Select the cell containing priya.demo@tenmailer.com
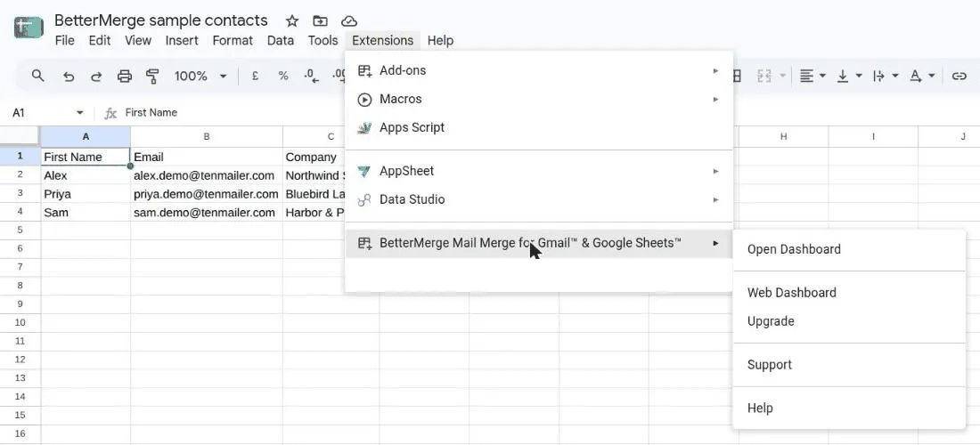 (207, 194)
